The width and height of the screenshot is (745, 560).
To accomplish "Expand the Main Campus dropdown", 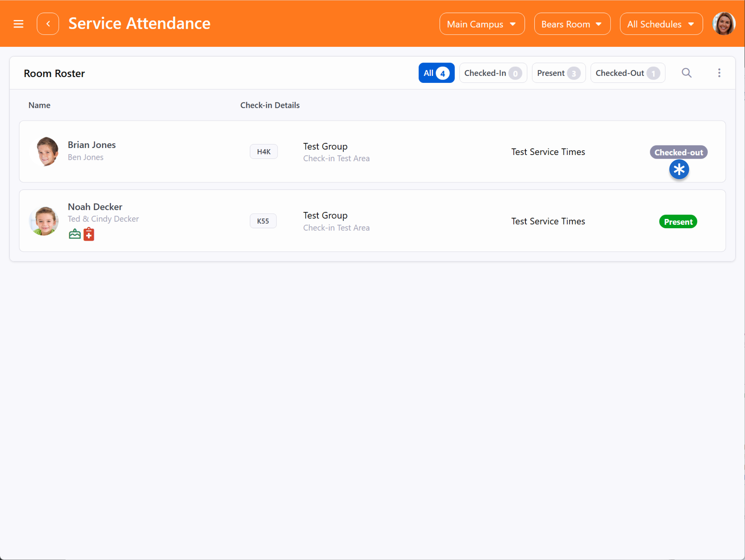I will (482, 24).
